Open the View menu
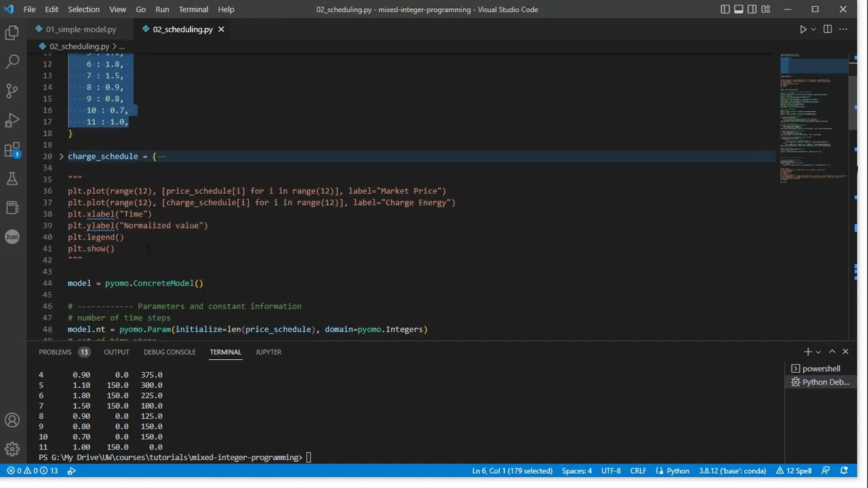Screen dimensions: 868x488 pyautogui.click(x=118, y=9)
